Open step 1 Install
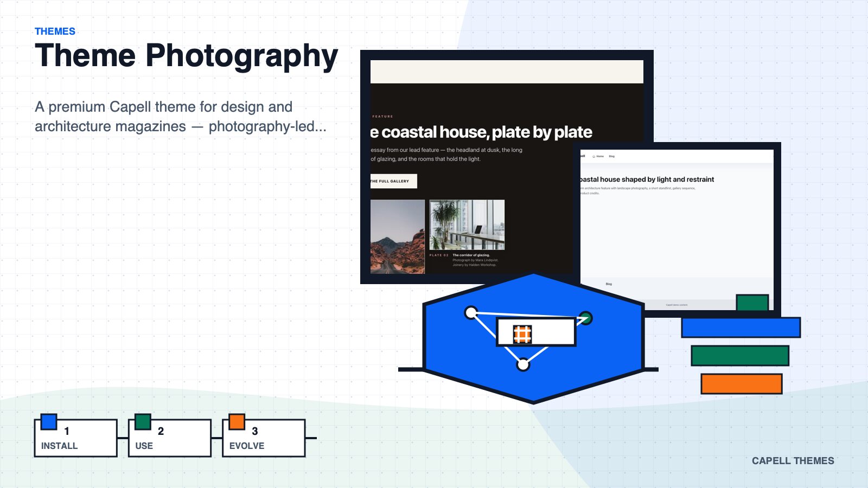868x488 pixels. point(76,438)
